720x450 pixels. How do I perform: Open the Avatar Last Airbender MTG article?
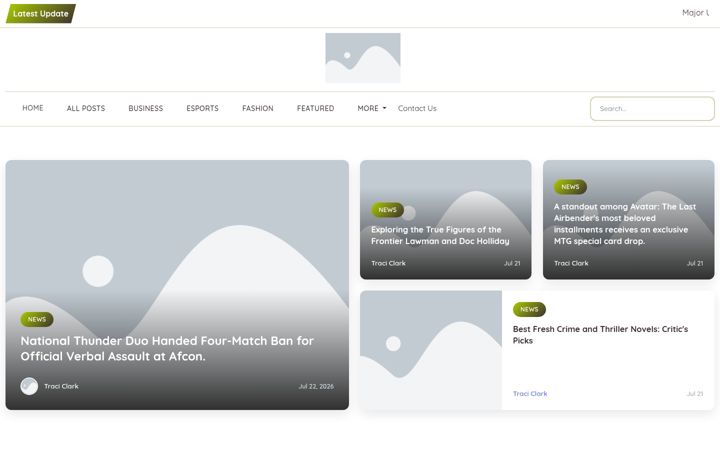(624, 224)
